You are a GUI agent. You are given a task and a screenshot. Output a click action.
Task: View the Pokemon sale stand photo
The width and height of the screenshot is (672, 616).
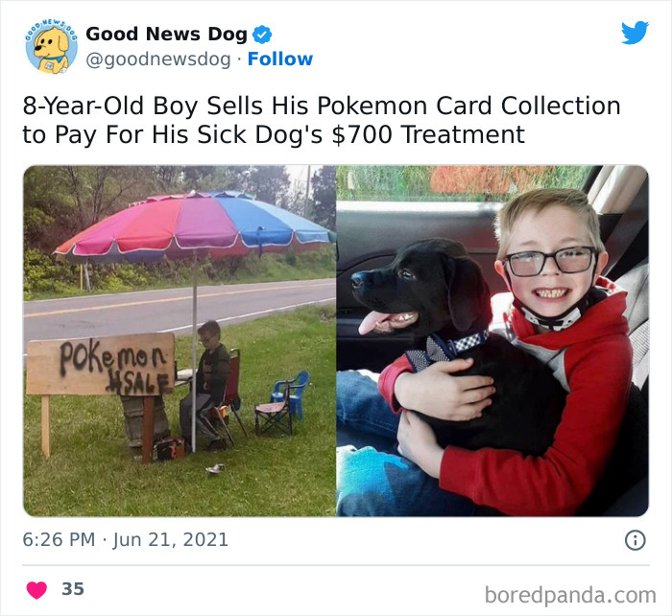point(180,341)
